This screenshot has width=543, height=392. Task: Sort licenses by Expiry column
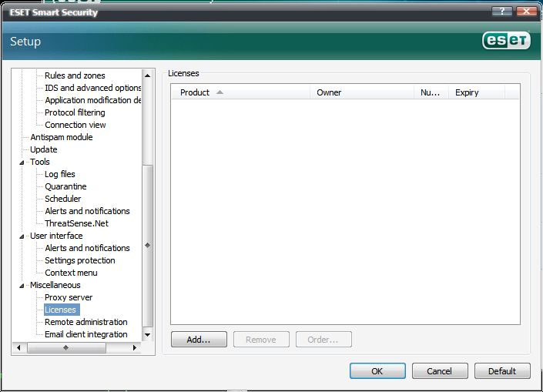tap(477, 92)
